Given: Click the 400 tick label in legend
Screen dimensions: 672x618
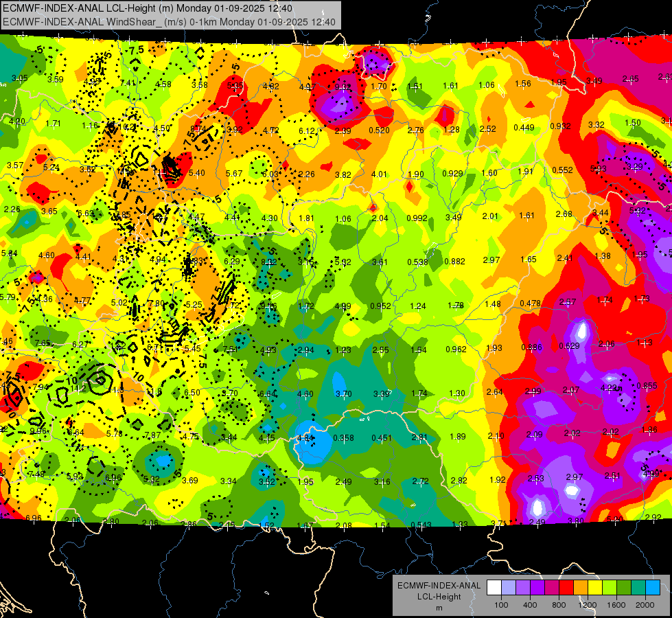Looking at the screenshot, I should [x=530, y=605].
